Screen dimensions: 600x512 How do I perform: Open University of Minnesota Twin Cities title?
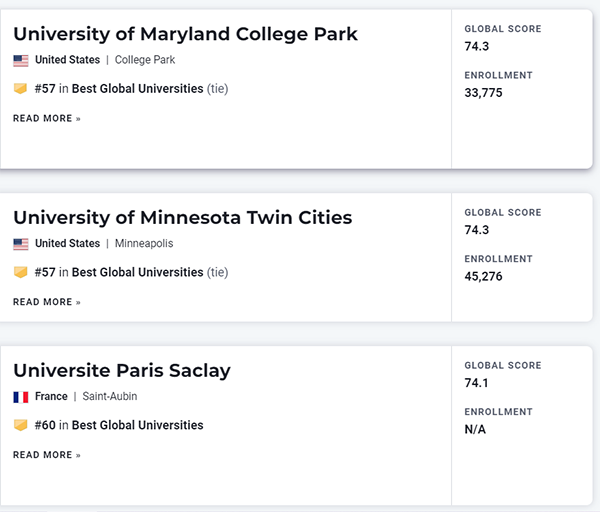tap(182, 217)
